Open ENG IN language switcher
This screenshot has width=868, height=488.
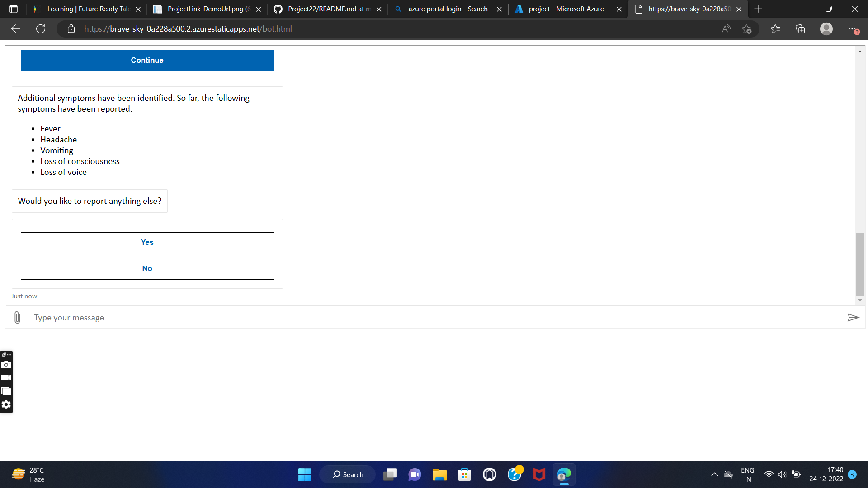coord(747,474)
